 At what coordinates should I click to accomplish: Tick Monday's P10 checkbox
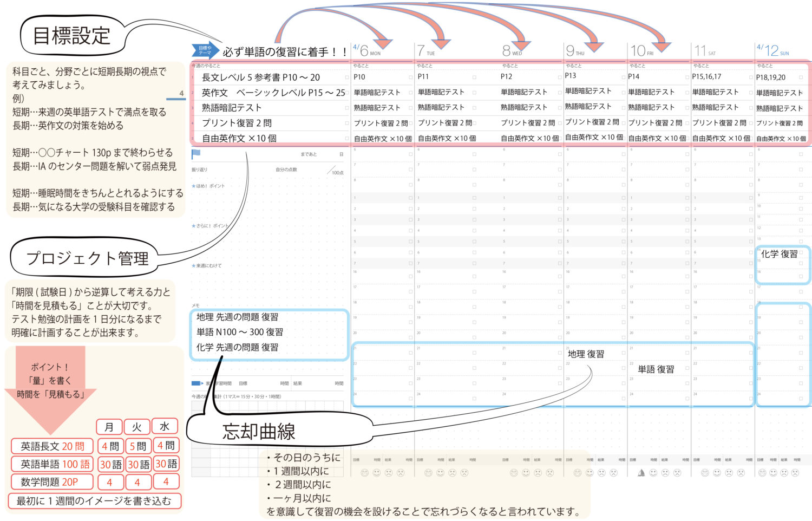click(x=411, y=77)
